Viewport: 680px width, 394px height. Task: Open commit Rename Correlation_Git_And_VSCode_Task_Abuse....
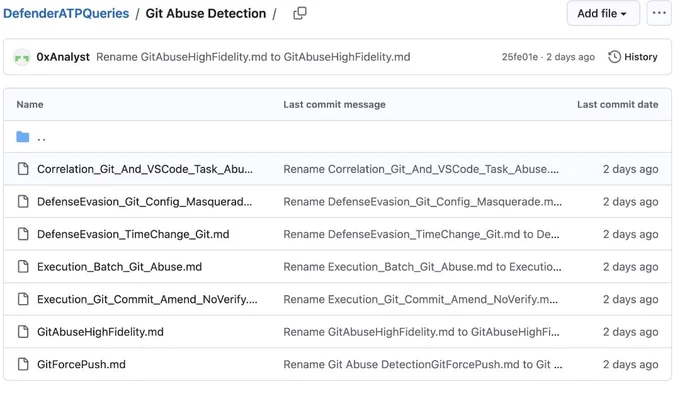point(421,169)
